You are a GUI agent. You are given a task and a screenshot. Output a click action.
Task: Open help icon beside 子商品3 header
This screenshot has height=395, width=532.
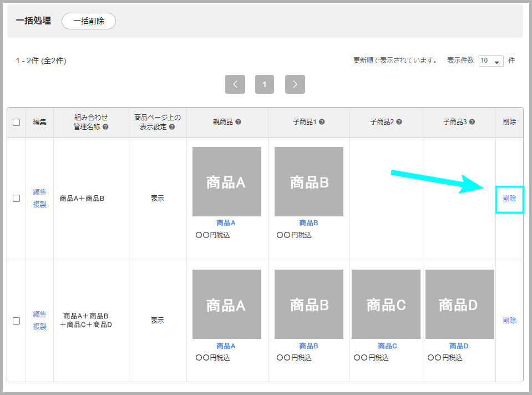click(472, 122)
